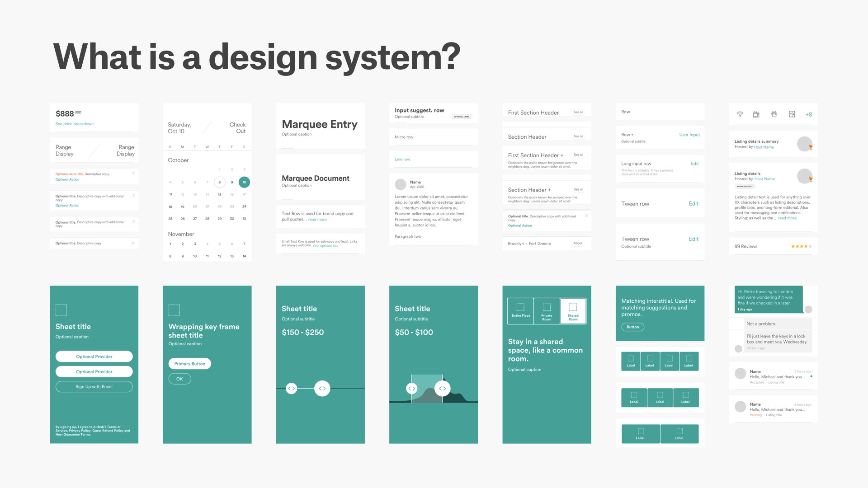
Task: Click the Input suggest. row field
Action: (433, 113)
